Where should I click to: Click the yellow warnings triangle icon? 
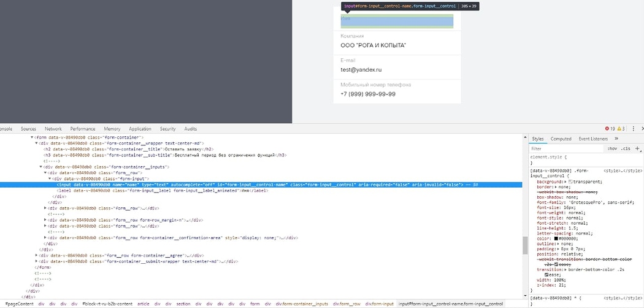pyautogui.click(x=619, y=129)
